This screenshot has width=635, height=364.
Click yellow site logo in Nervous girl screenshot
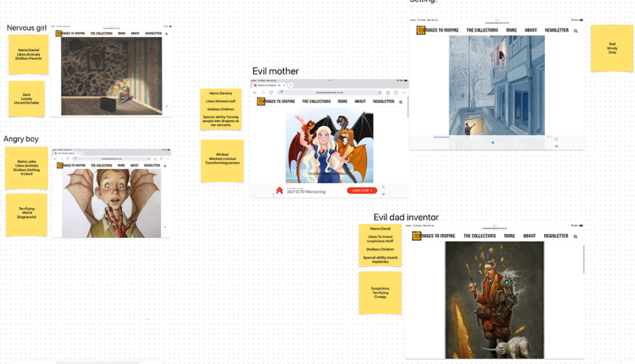[x=59, y=34]
